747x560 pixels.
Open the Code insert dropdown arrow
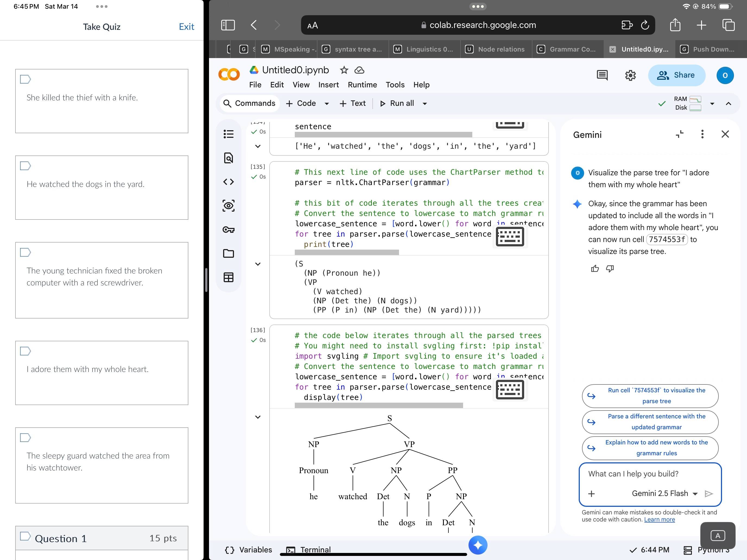pyautogui.click(x=327, y=104)
